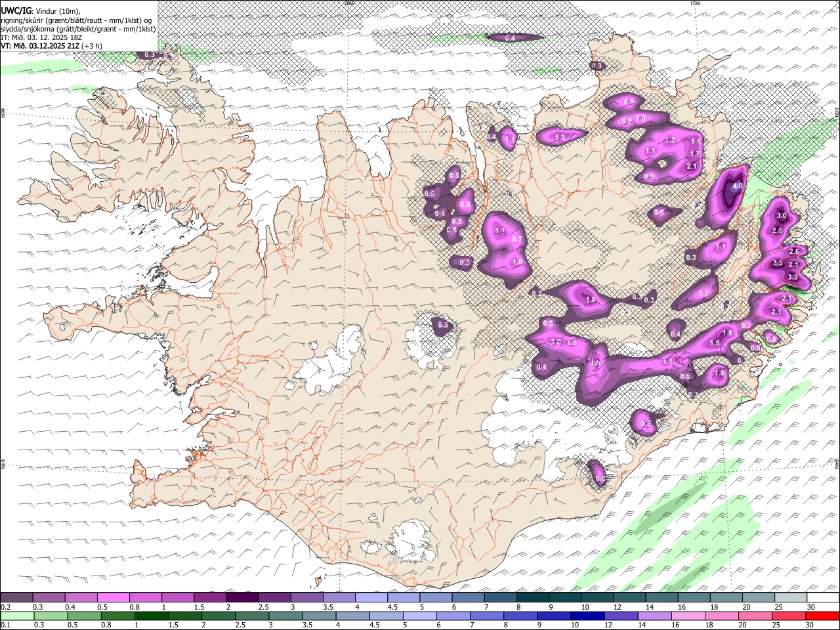
Task: Pick white upper scale swatch above 30
Action: click(823, 598)
